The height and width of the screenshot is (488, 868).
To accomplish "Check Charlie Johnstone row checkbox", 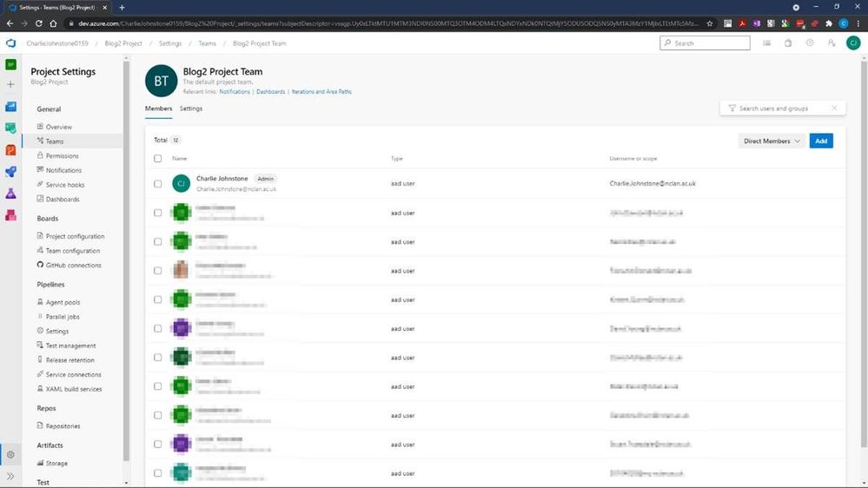I will (x=158, y=184).
